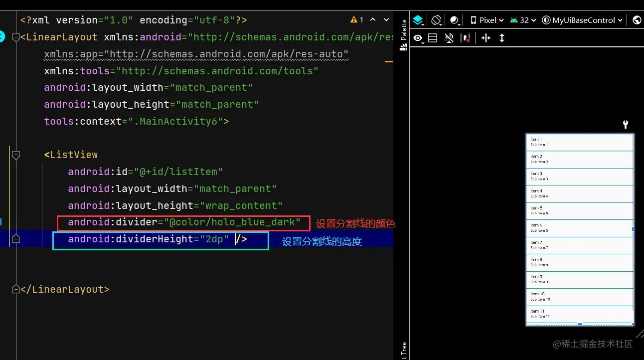The width and height of the screenshot is (644, 360).
Task: Click the <ListView opening tag text
Action: (x=71, y=155)
